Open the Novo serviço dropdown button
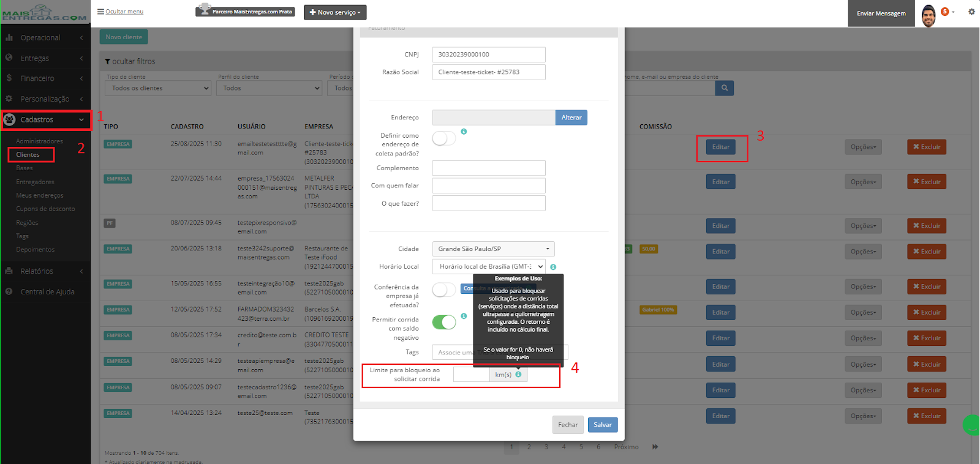This screenshot has height=464, width=980. [x=335, y=12]
